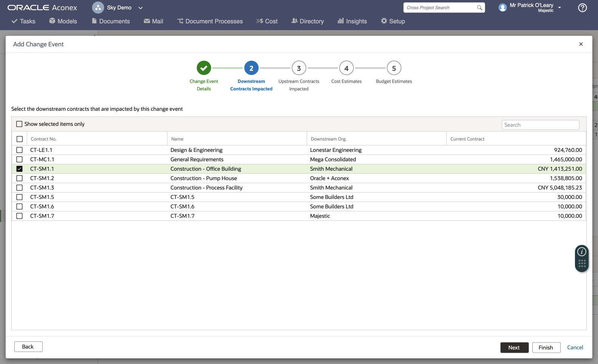Screen dimensions: 598x364
Task: Open the Cost menu
Action: (x=267, y=21)
